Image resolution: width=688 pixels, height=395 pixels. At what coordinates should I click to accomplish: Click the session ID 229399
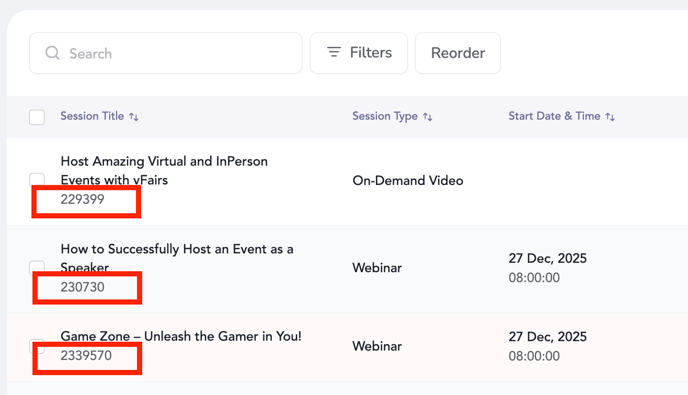coord(82,199)
